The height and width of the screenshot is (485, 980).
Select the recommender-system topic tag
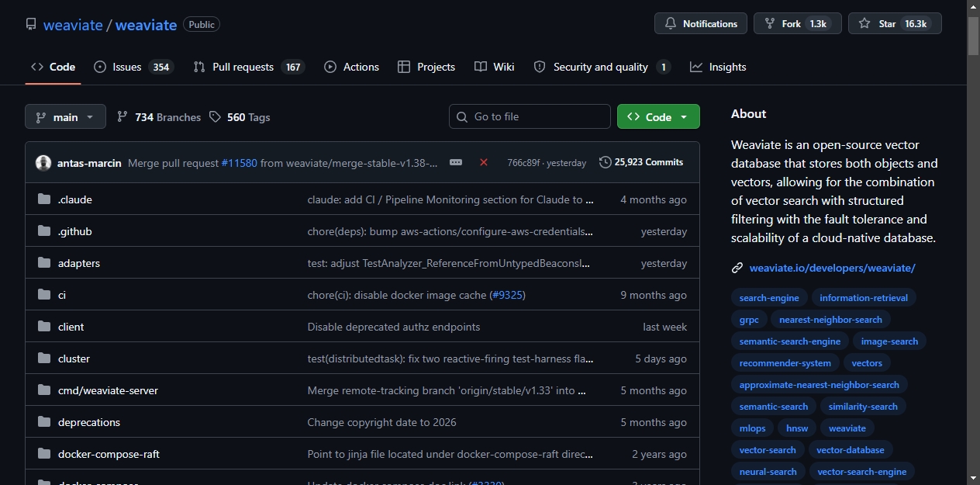pyautogui.click(x=785, y=363)
